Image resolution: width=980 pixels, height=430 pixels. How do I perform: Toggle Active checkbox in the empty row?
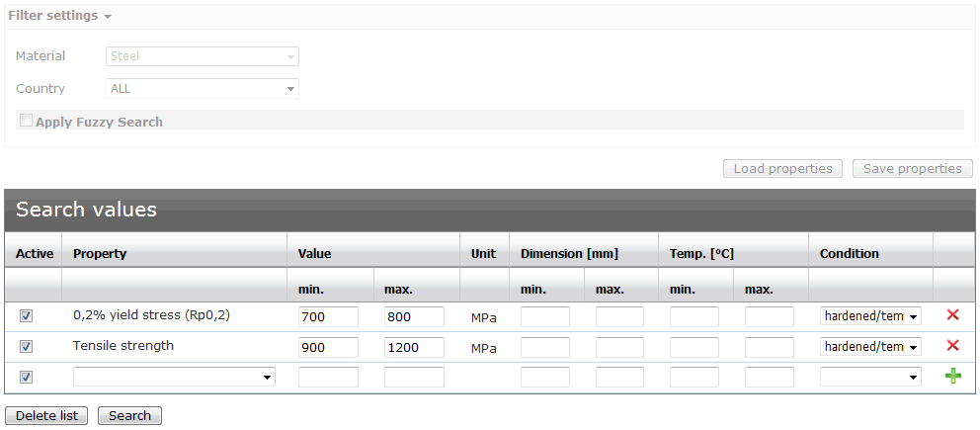(27, 377)
